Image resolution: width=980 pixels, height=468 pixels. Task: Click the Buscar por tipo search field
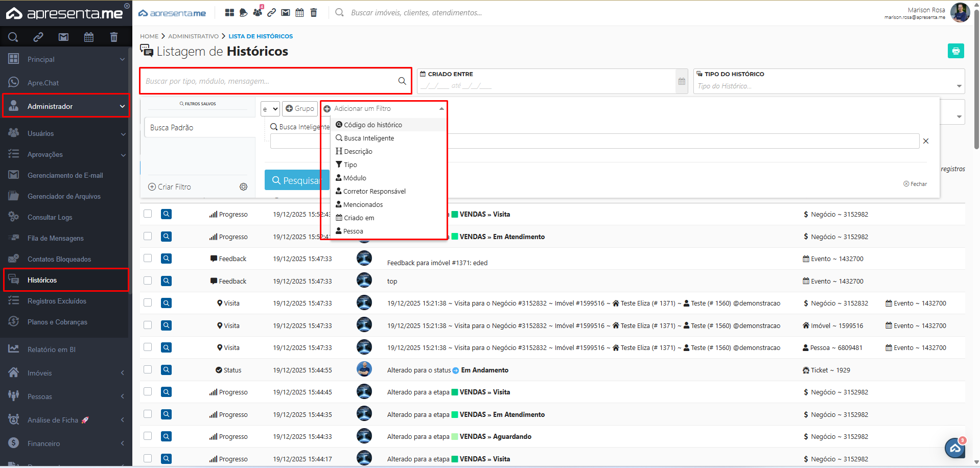[270, 81]
